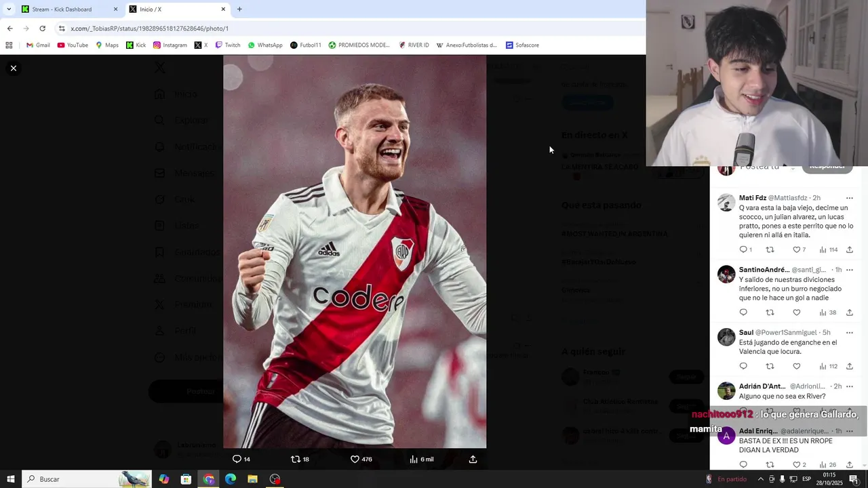
Task: Open more options on SantinoAndré's comment
Action: click(849, 270)
